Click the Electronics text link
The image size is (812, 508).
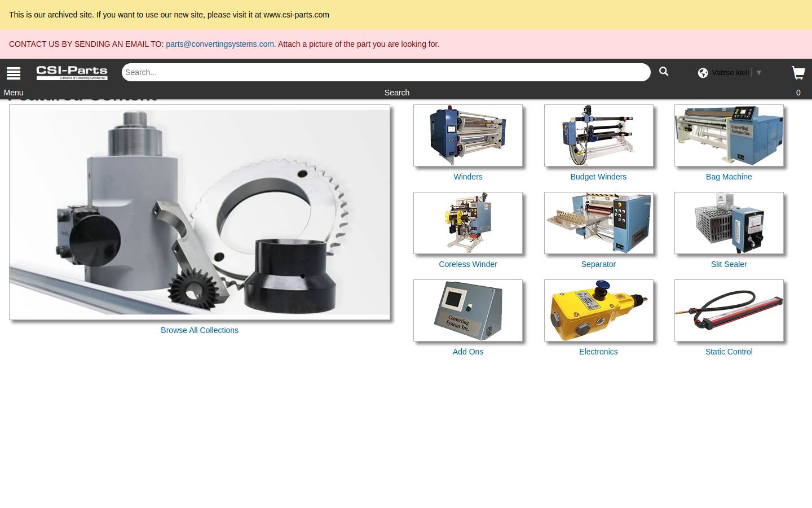598,352
